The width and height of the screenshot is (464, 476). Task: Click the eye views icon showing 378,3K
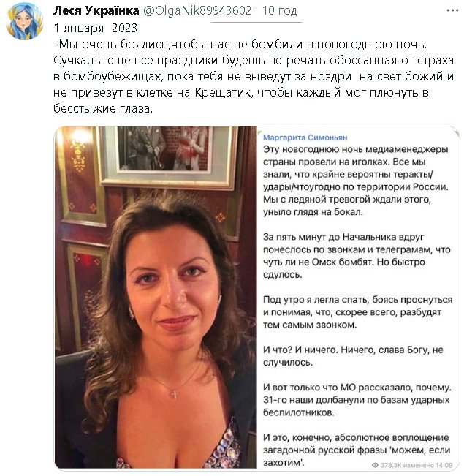375,465
